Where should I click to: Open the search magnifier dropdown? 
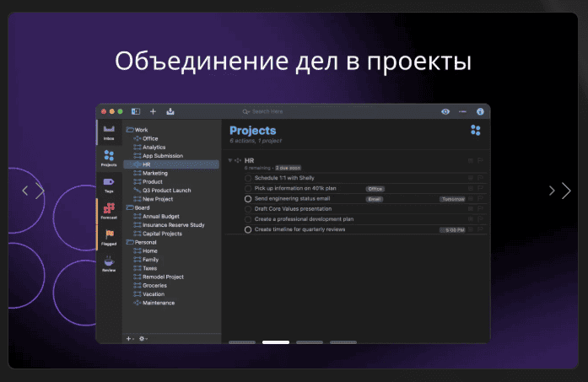pos(246,111)
